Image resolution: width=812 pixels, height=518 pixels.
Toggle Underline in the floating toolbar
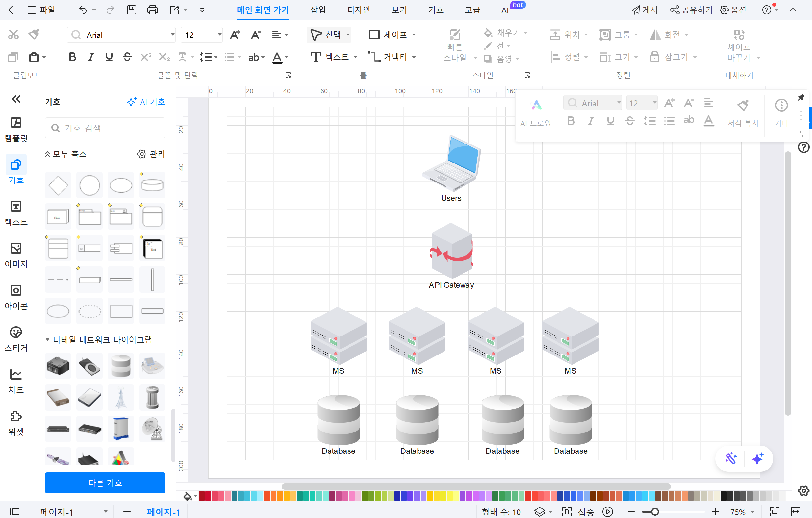(x=610, y=121)
